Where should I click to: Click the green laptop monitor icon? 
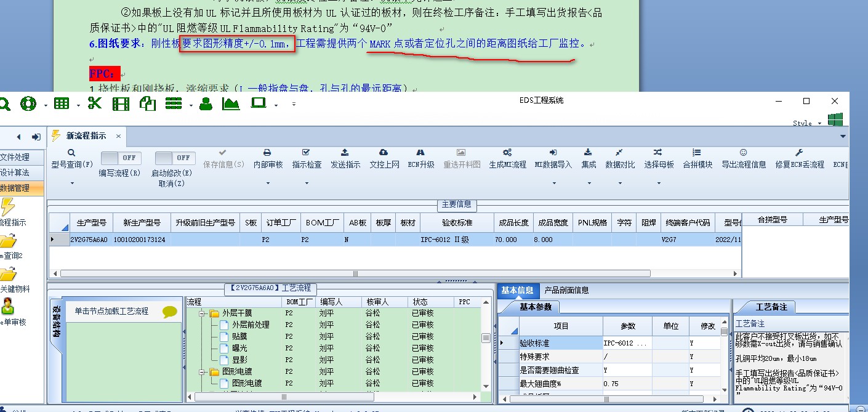[259, 103]
